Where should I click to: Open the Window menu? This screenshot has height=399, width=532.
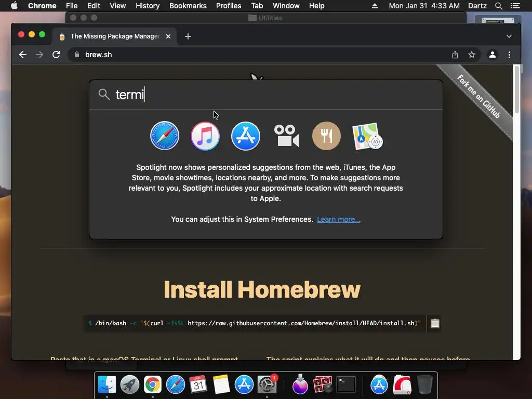point(286,6)
